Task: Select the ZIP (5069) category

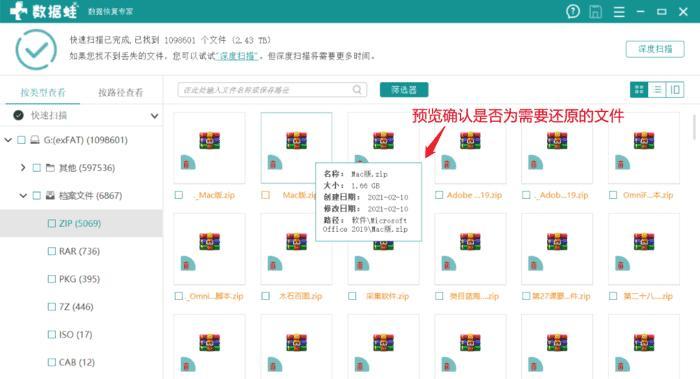Action: tap(80, 223)
